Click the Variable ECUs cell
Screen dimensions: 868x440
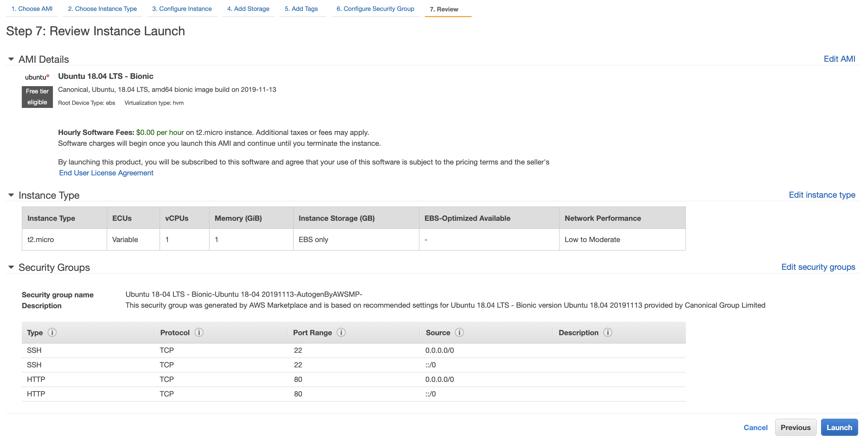click(x=133, y=239)
